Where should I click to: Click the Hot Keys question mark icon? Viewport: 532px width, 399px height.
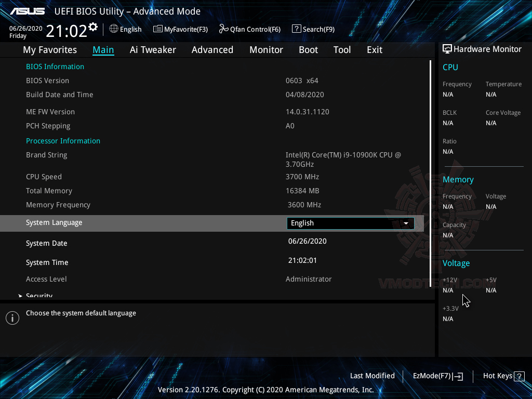pyautogui.click(x=519, y=376)
